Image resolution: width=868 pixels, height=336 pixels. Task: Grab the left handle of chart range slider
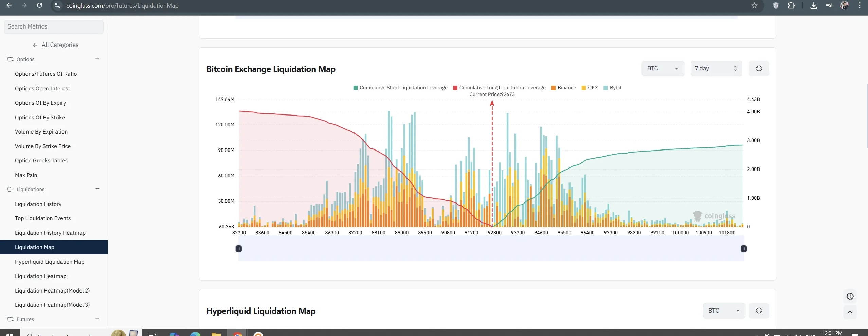click(239, 249)
